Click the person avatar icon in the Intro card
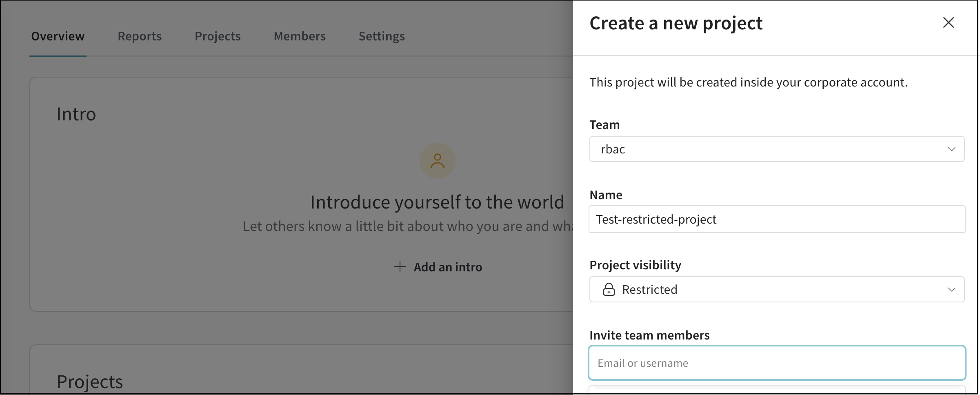980x395 pixels. [x=437, y=161]
